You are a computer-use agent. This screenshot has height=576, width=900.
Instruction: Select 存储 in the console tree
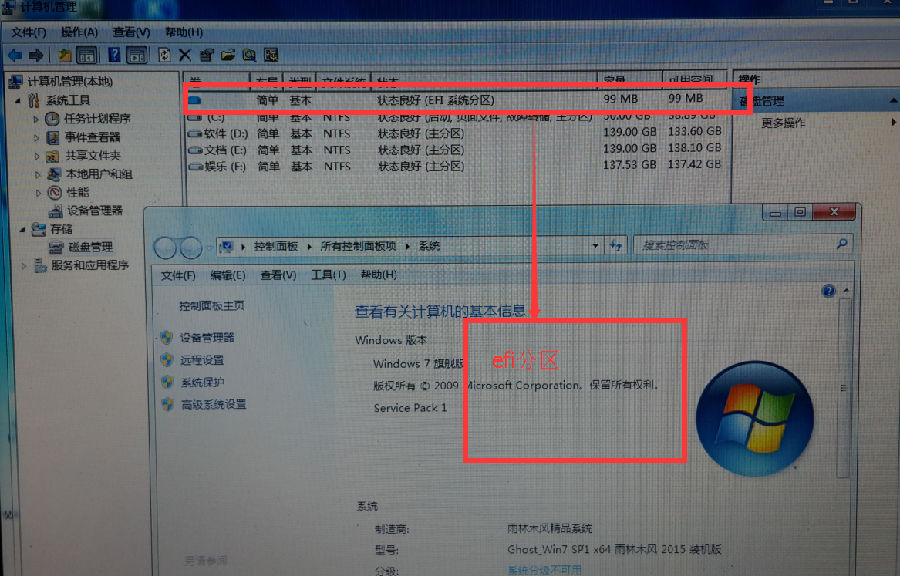point(61,229)
